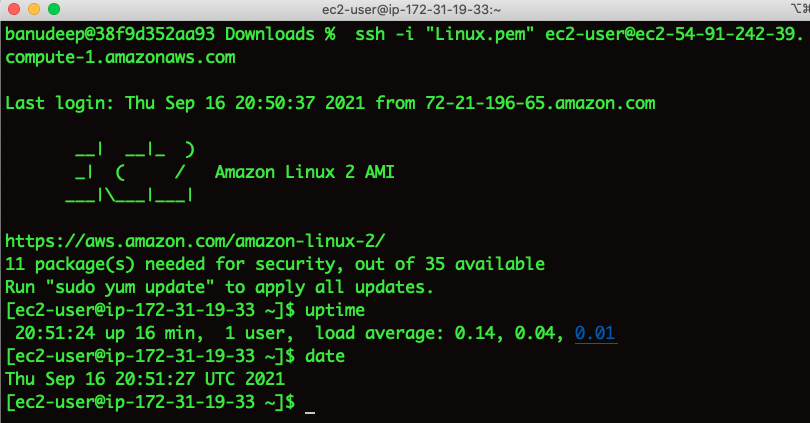Click the Amazon Linux 2 AMI banner text
This screenshot has height=423, width=810.
click(x=305, y=172)
